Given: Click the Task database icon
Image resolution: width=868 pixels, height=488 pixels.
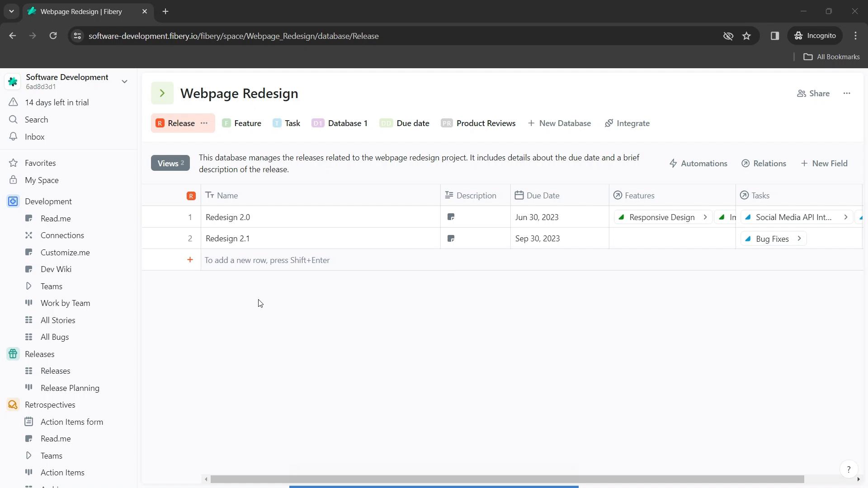Looking at the screenshot, I should click(277, 123).
